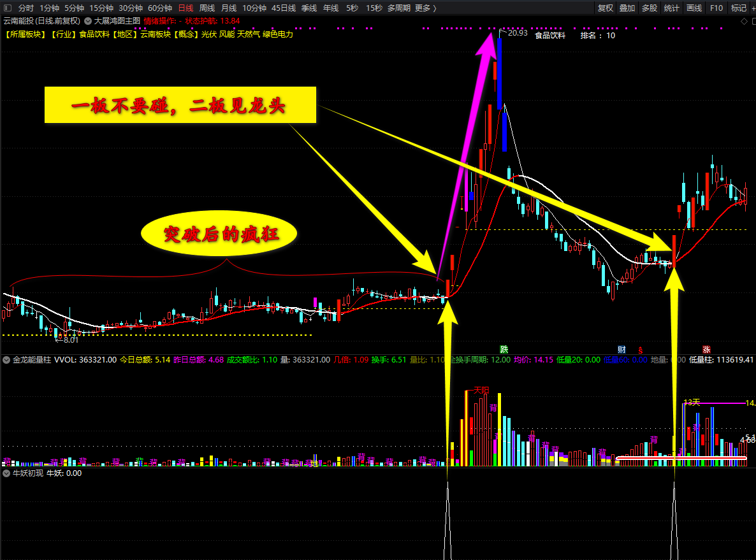The height and width of the screenshot is (560, 756).
Task: Select the 60分钟 period
Action: 160,8
